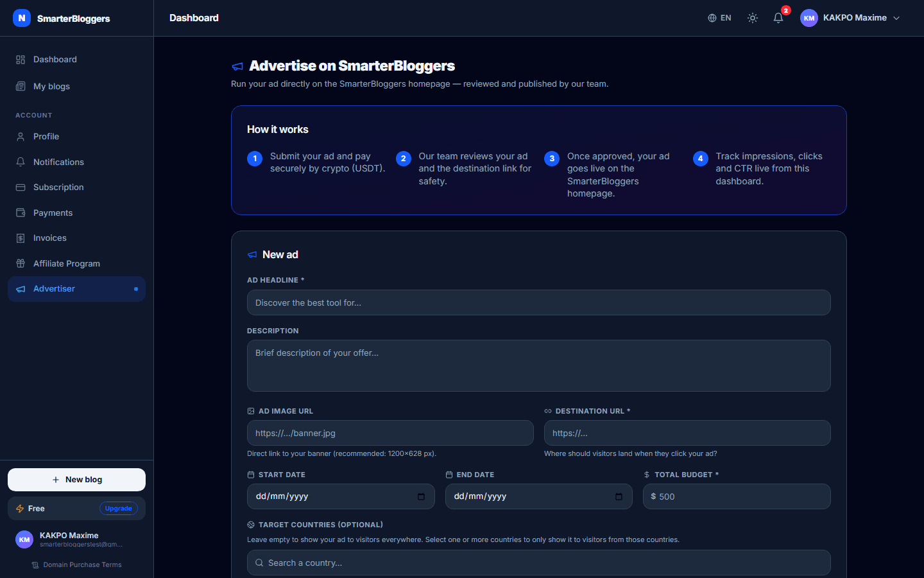The width and height of the screenshot is (924, 578).
Task: Open the Invoices page
Action: pos(76,238)
